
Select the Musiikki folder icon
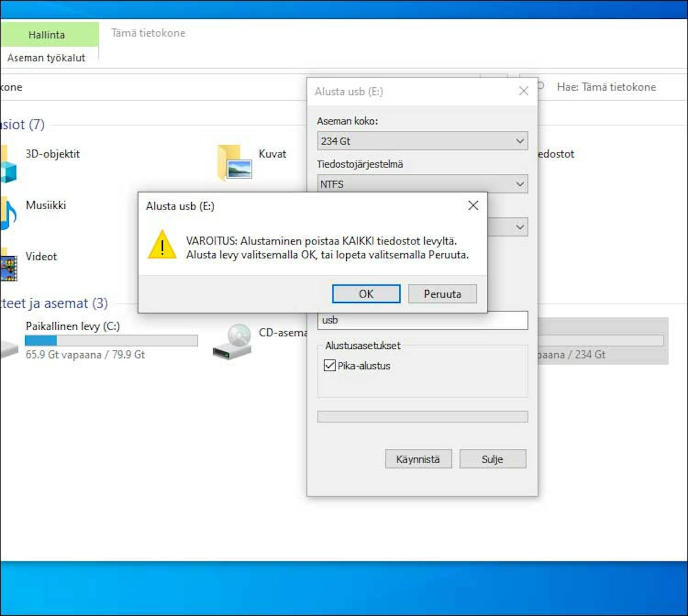8,213
